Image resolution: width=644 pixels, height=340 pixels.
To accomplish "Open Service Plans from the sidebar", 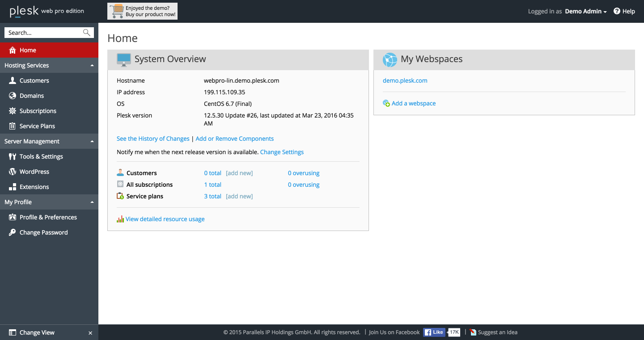I will coord(49,126).
